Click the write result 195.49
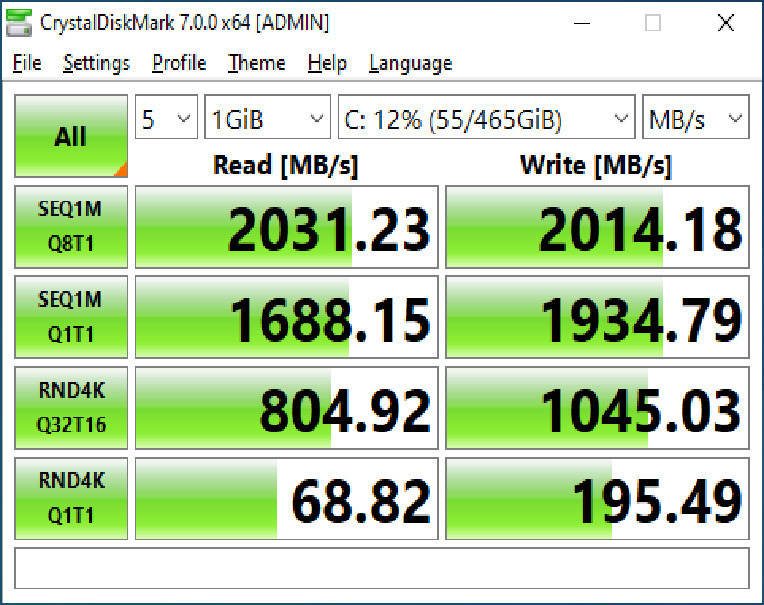The height and width of the screenshot is (605, 764). point(597,498)
